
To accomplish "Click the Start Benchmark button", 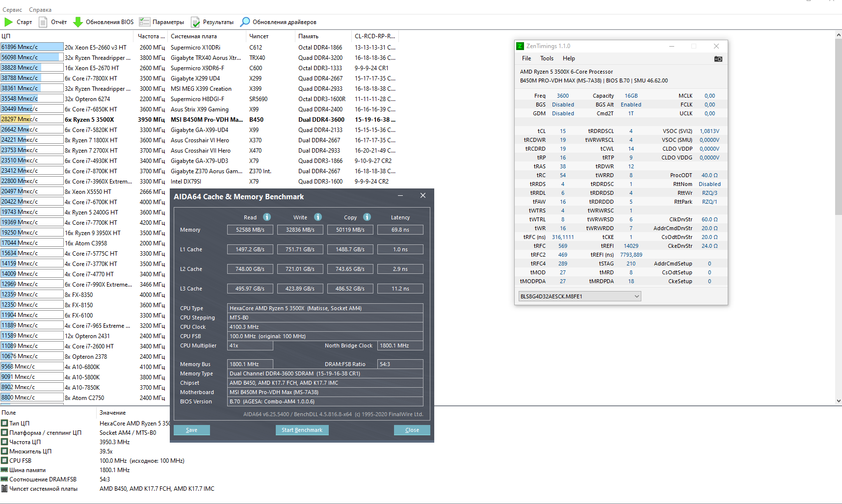I will coord(302,430).
